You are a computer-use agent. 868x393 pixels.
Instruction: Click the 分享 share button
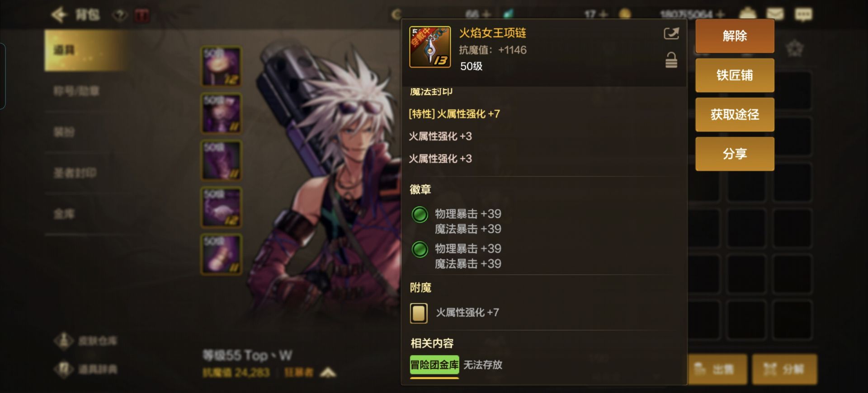tap(735, 154)
